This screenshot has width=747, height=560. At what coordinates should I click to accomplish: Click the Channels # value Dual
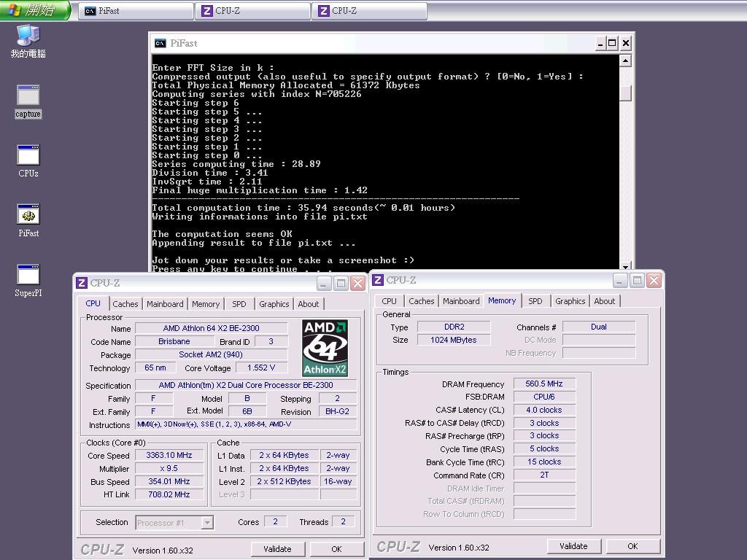pyautogui.click(x=599, y=327)
